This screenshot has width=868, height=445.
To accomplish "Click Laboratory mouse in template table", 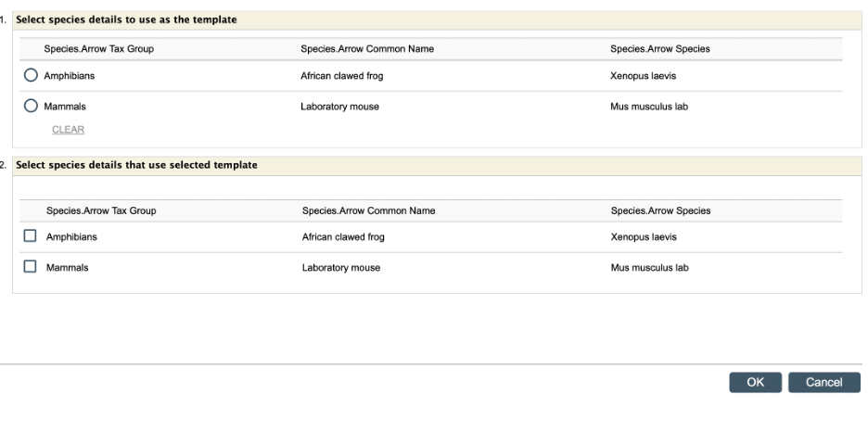I will pyautogui.click(x=339, y=107).
